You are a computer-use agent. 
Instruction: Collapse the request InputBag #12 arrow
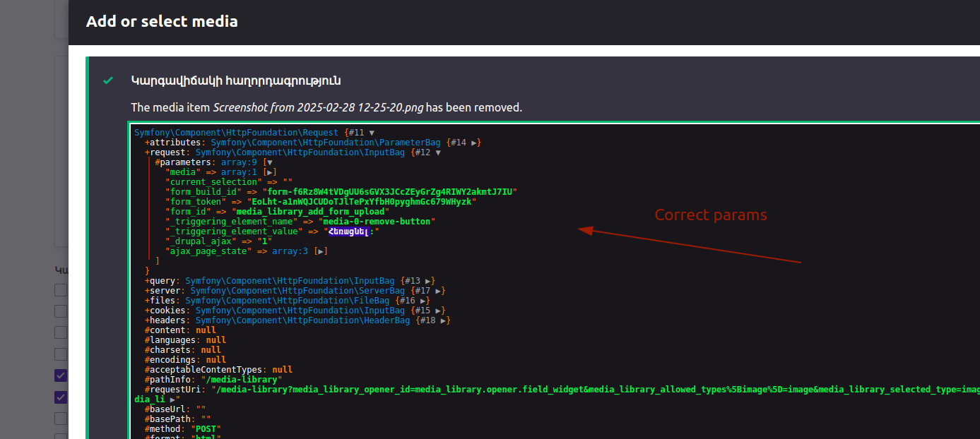point(438,152)
